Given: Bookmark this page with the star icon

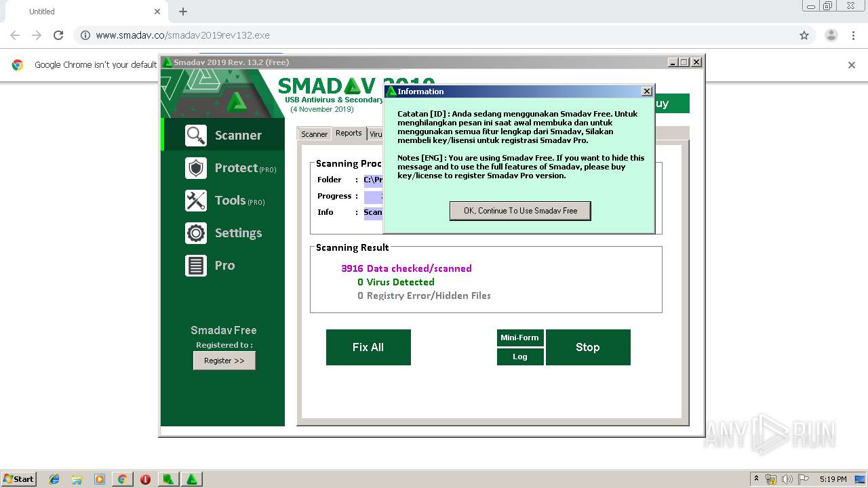Looking at the screenshot, I should coord(804,35).
